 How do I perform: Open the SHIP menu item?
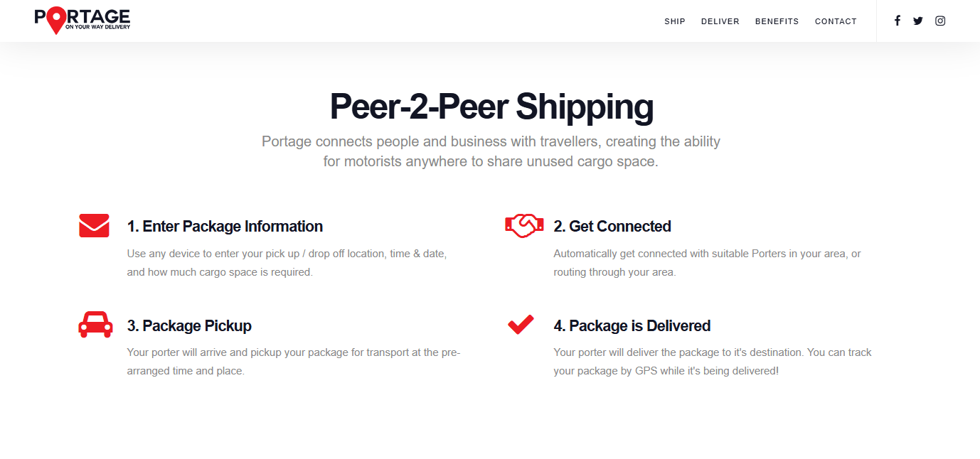coord(674,21)
